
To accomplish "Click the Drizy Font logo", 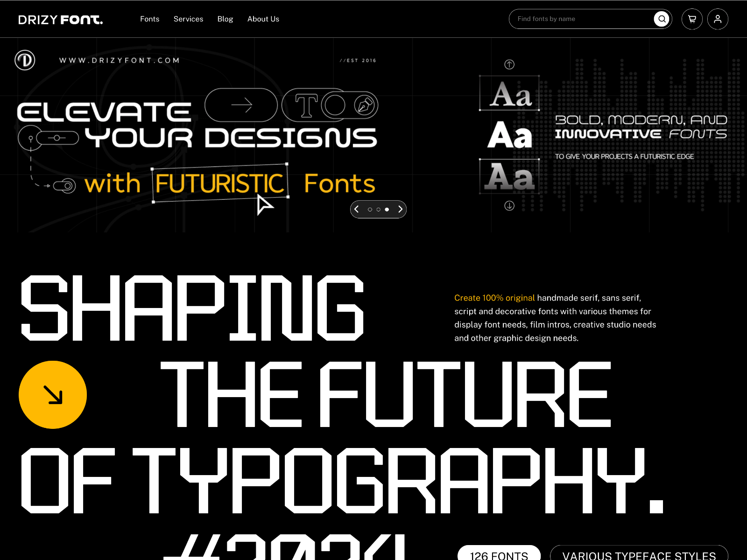I will (60, 20).
